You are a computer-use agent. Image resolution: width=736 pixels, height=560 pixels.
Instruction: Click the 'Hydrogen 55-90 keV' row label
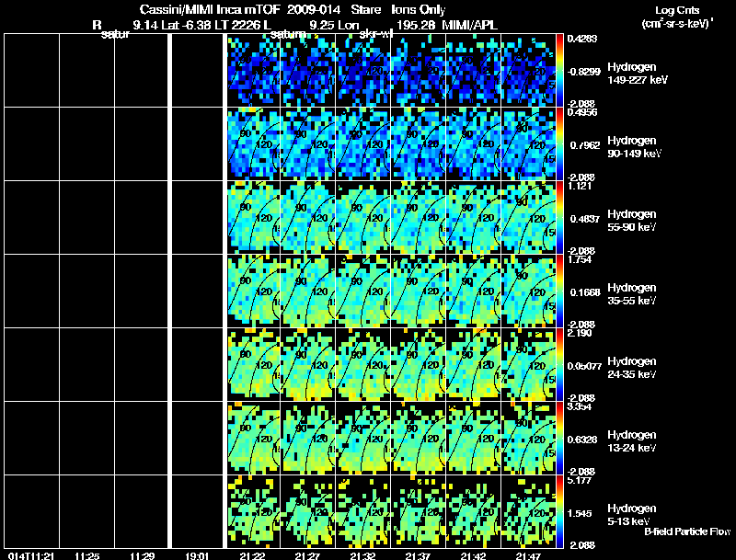pos(632,221)
